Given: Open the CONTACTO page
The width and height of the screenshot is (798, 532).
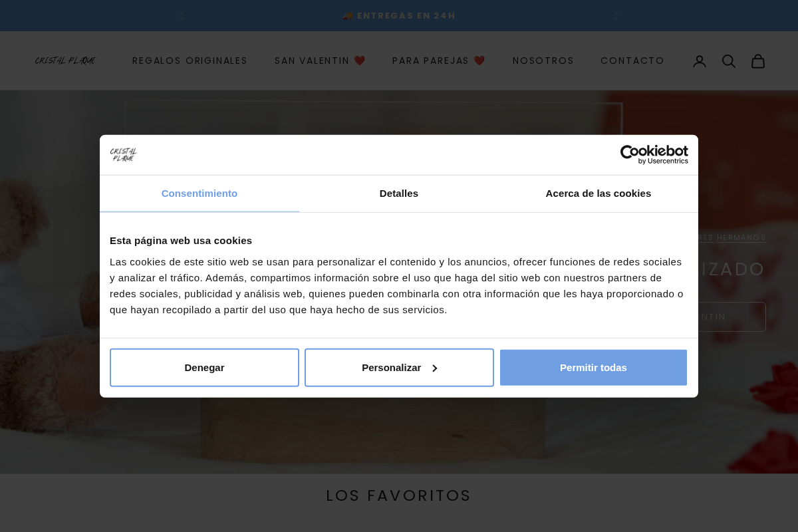Looking at the screenshot, I should [x=632, y=61].
